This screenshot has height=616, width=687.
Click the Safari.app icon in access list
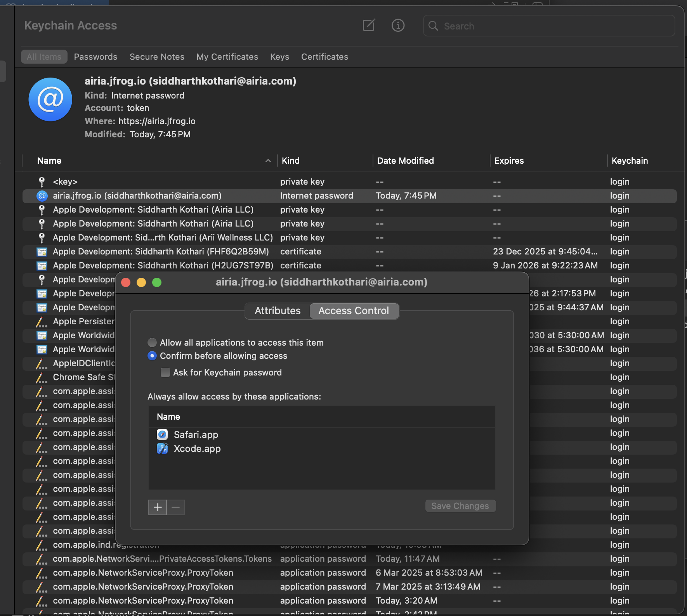click(162, 434)
